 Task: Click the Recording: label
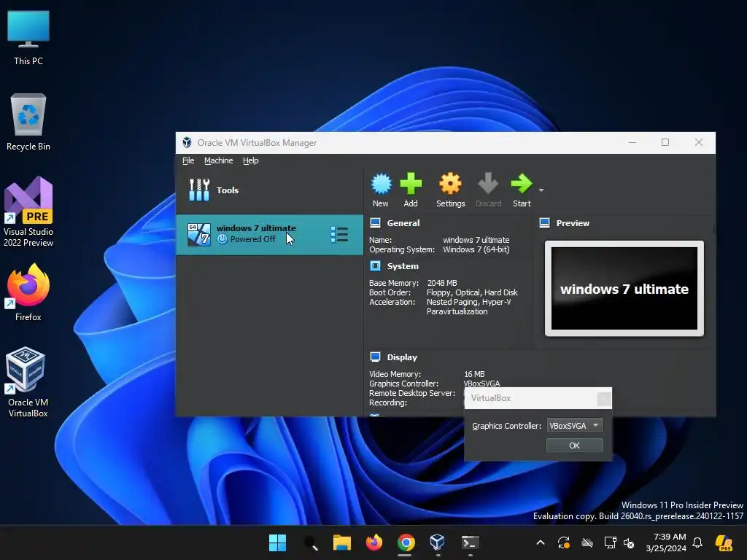(388, 402)
